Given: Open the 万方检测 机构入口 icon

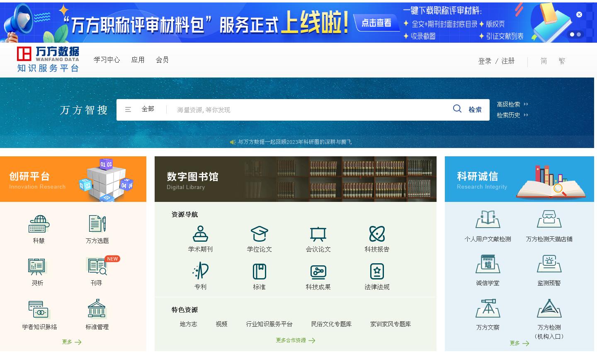Looking at the screenshot, I should click(x=549, y=308).
